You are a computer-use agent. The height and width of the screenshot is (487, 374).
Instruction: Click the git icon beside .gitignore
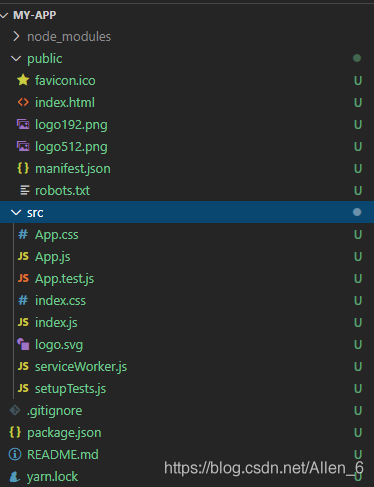coord(15,410)
